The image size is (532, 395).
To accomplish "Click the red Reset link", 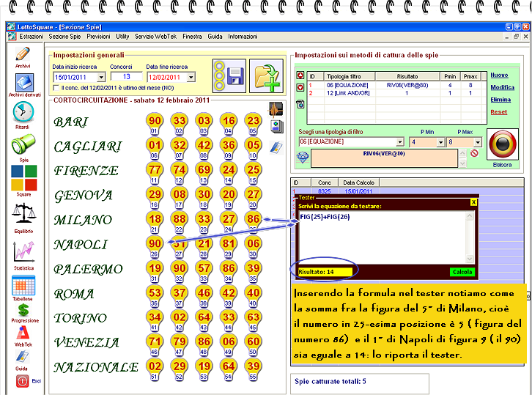I will (x=499, y=111).
